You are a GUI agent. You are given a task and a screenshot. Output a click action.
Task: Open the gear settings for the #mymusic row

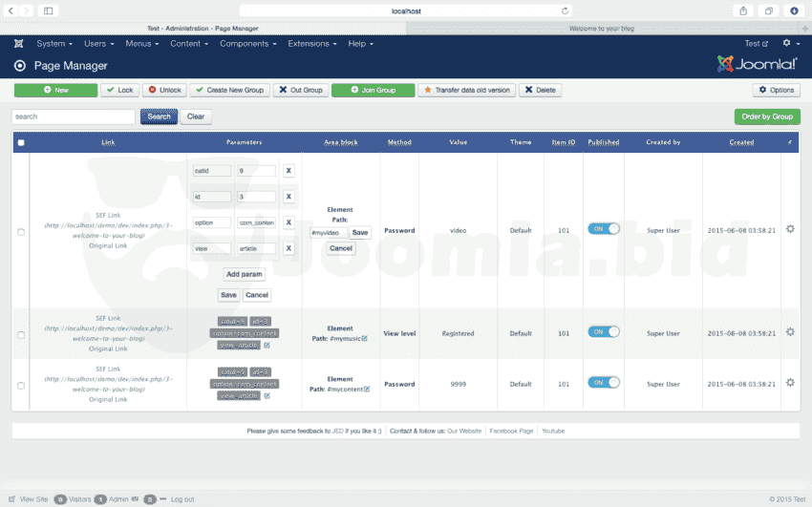(790, 332)
